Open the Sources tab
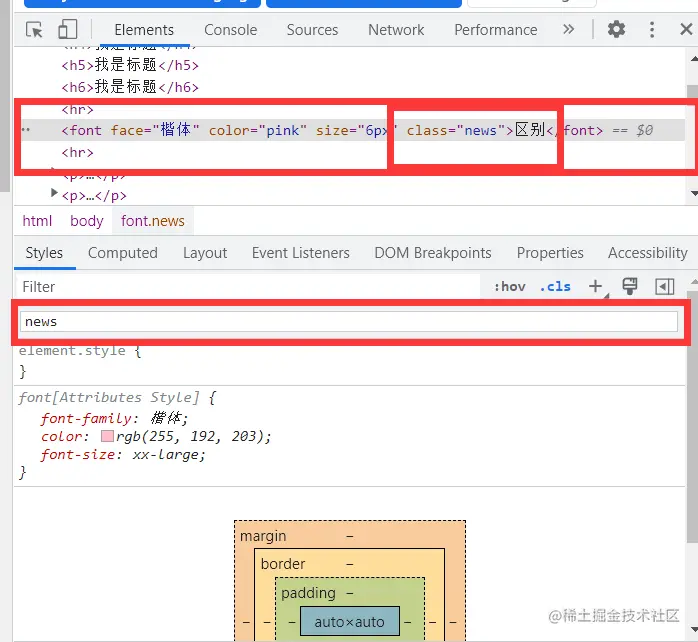Screen dimensions: 698x642 312,30
